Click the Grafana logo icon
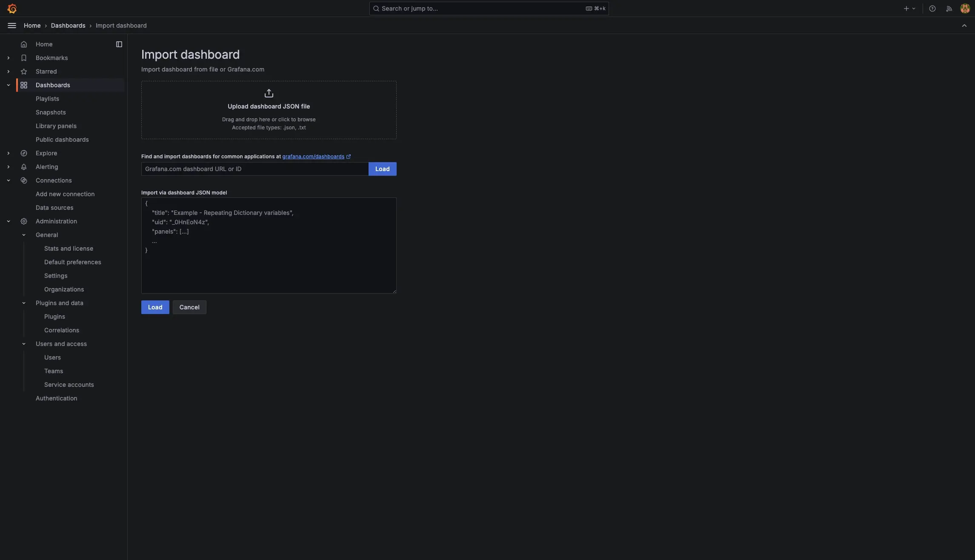 tap(12, 9)
